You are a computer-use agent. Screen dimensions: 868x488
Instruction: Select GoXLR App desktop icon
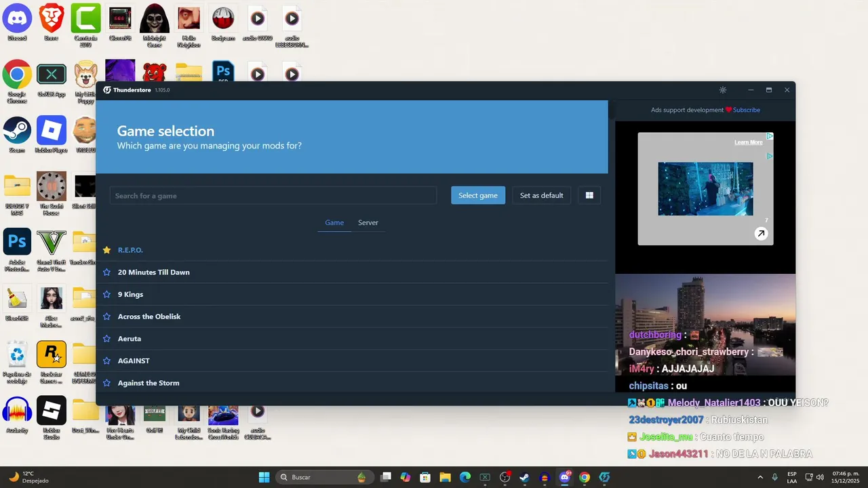coord(52,80)
